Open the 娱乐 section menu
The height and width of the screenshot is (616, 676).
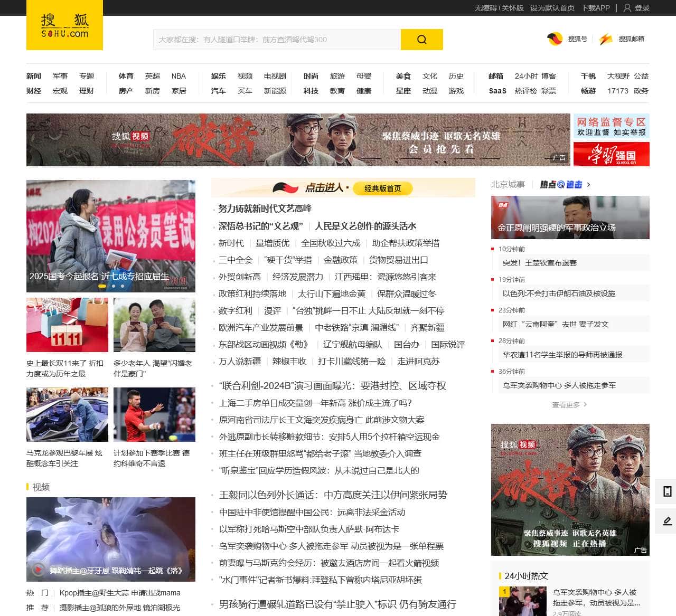click(x=218, y=76)
